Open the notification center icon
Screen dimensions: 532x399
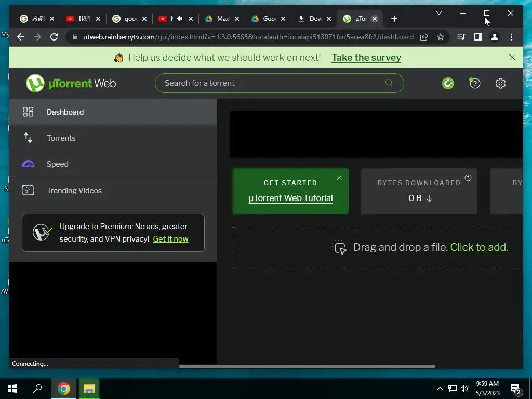pyautogui.click(x=516, y=390)
